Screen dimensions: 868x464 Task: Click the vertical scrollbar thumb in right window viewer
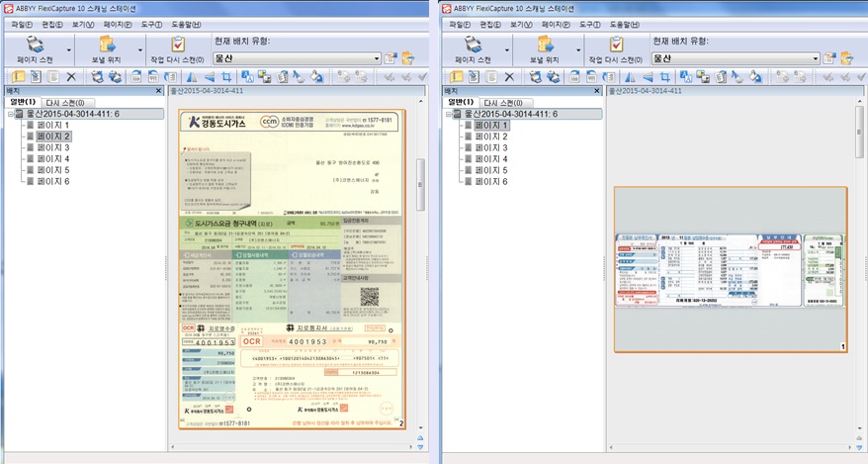coord(859,132)
